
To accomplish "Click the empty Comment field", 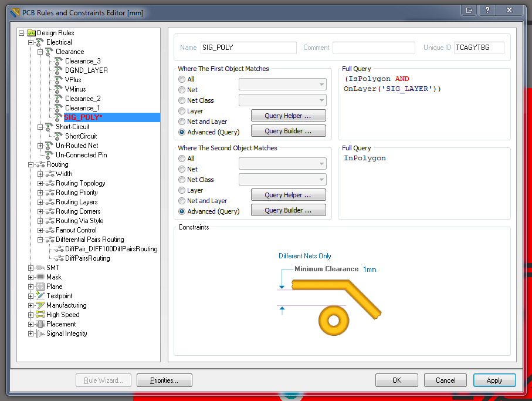I will [x=374, y=48].
